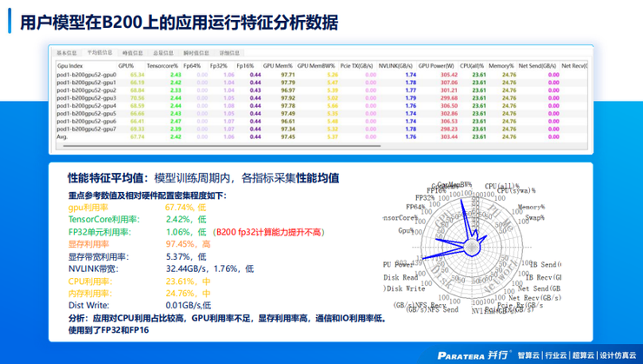Select row pod1-b200gpu52-gpu5
Screen dimensions: 643x364
321,114
